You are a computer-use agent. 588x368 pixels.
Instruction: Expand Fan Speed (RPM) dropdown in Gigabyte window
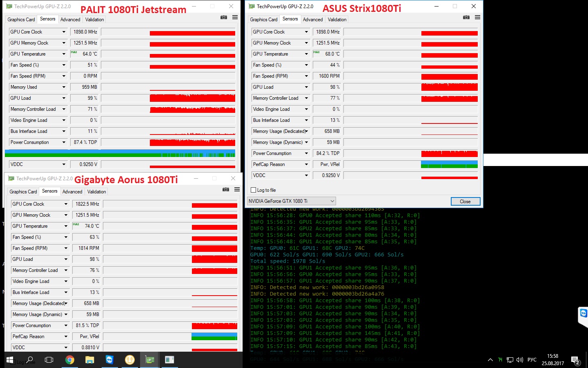click(x=66, y=248)
